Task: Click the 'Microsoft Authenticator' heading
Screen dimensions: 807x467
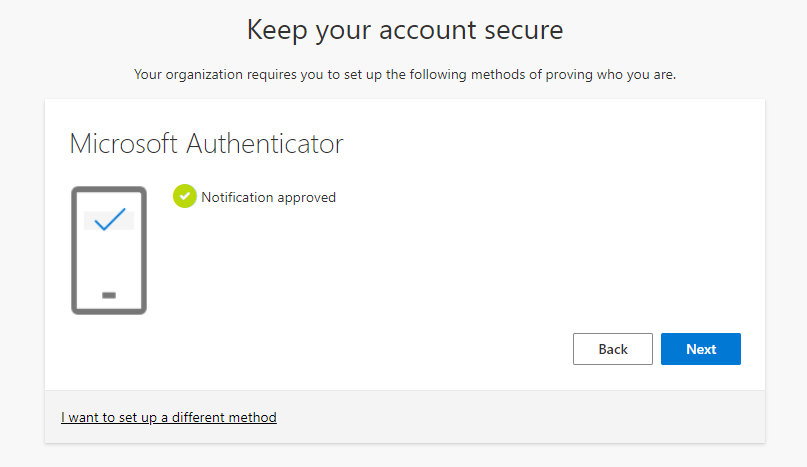Action: (x=206, y=144)
